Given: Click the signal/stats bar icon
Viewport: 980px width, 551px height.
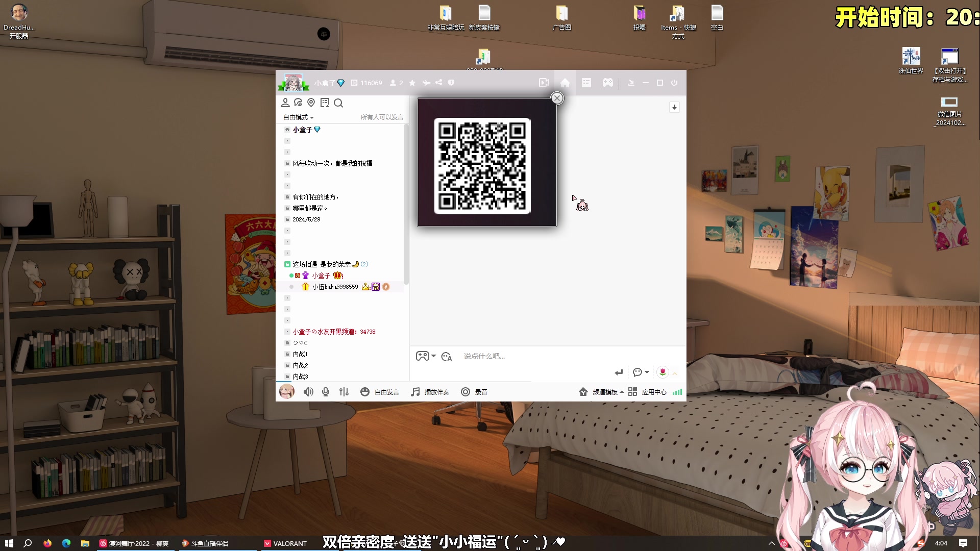Looking at the screenshot, I should tap(677, 391).
